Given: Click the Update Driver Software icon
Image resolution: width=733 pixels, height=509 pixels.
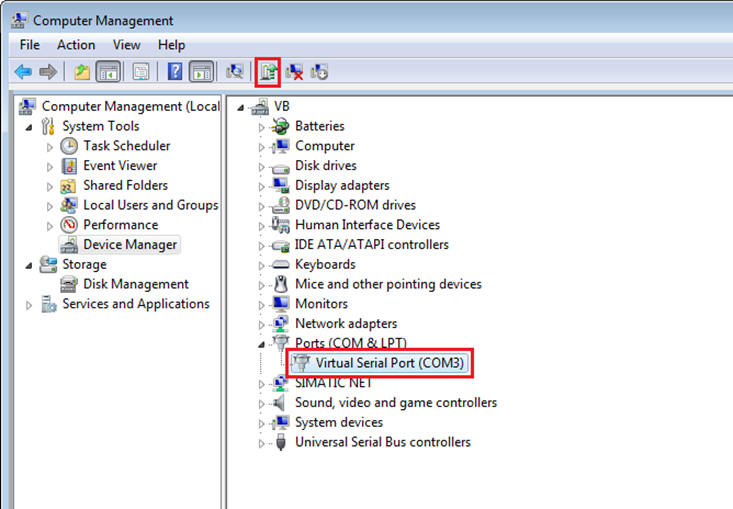Looking at the screenshot, I should (x=269, y=72).
